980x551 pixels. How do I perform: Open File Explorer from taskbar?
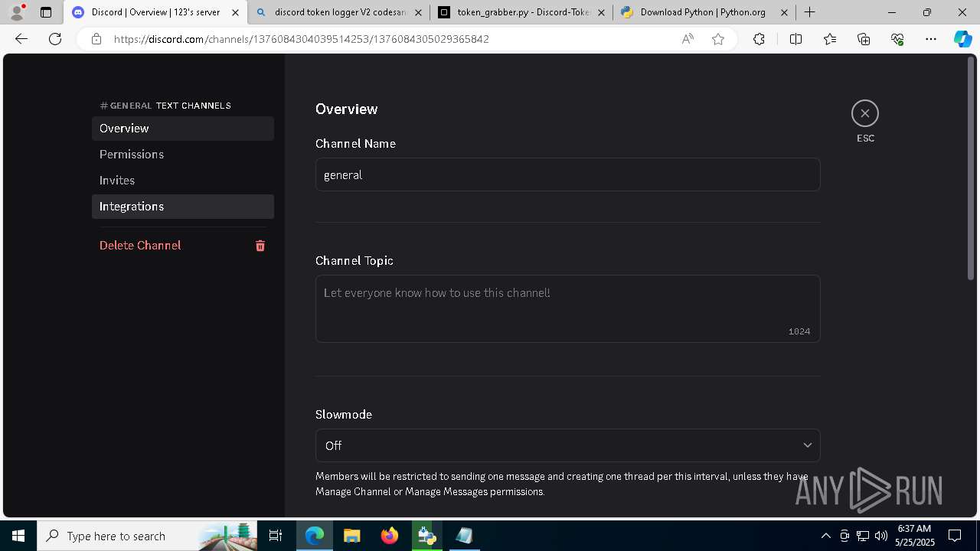(x=351, y=536)
